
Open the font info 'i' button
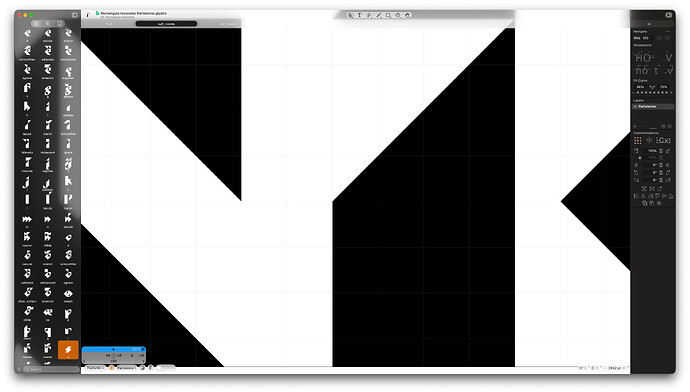(x=88, y=15)
